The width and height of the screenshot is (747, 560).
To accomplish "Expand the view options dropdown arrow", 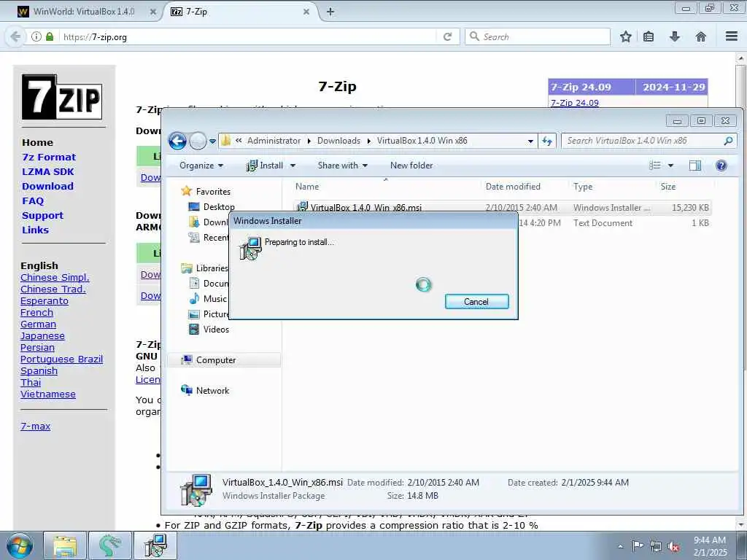I will click(x=671, y=166).
